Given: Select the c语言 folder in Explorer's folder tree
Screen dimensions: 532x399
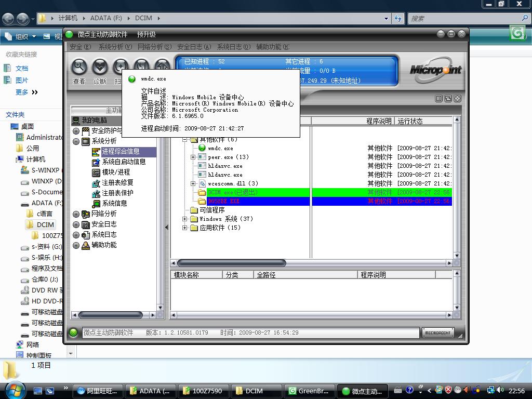Looking at the screenshot, I should coord(45,214).
